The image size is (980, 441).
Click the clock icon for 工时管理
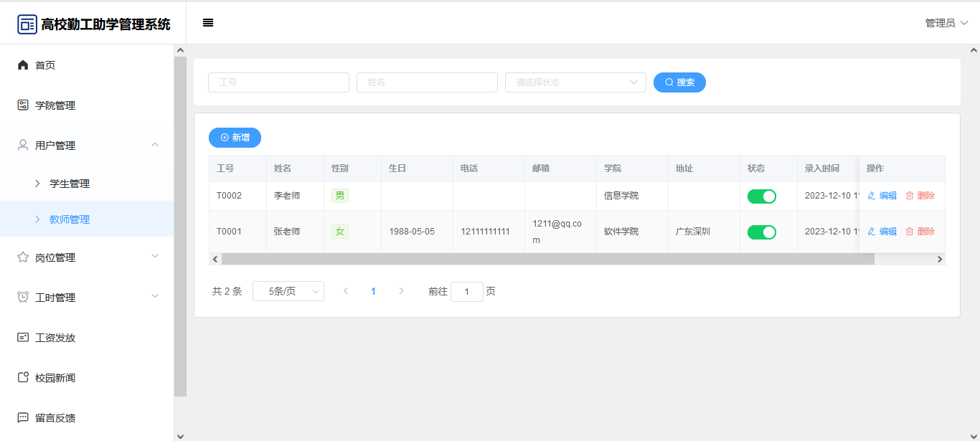click(23, 298)
